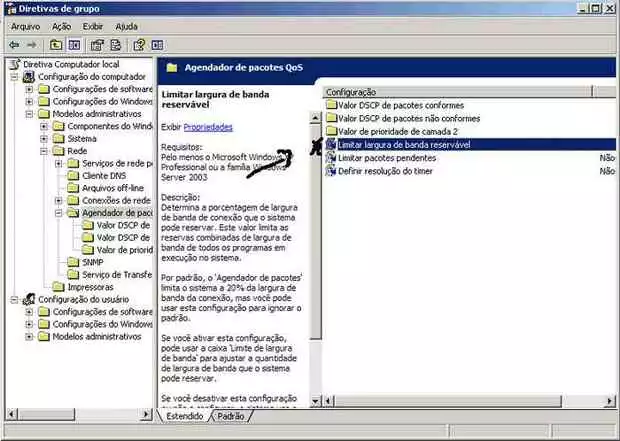Toggle the show/hide console tree icon

75,45
